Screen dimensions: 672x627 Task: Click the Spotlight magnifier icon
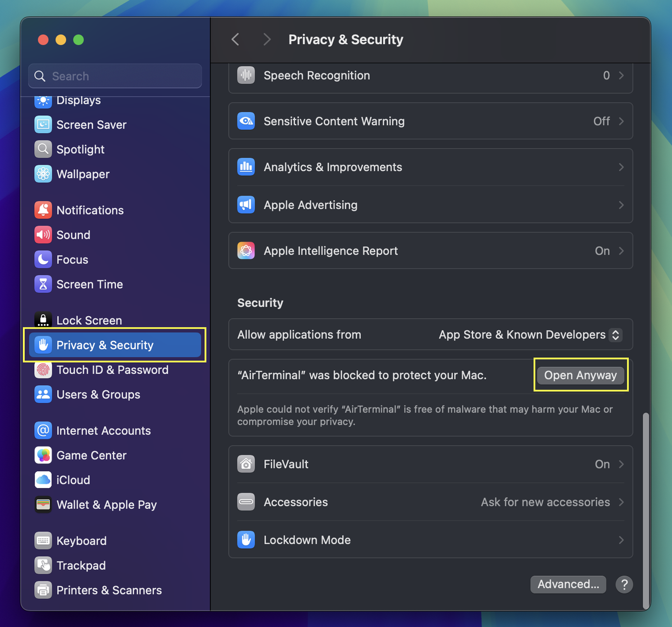pos(43,149)
